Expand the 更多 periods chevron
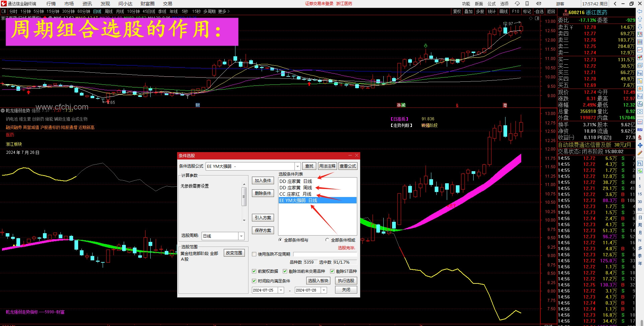Viewport: 644px width, 326px height. coord(228,11)
